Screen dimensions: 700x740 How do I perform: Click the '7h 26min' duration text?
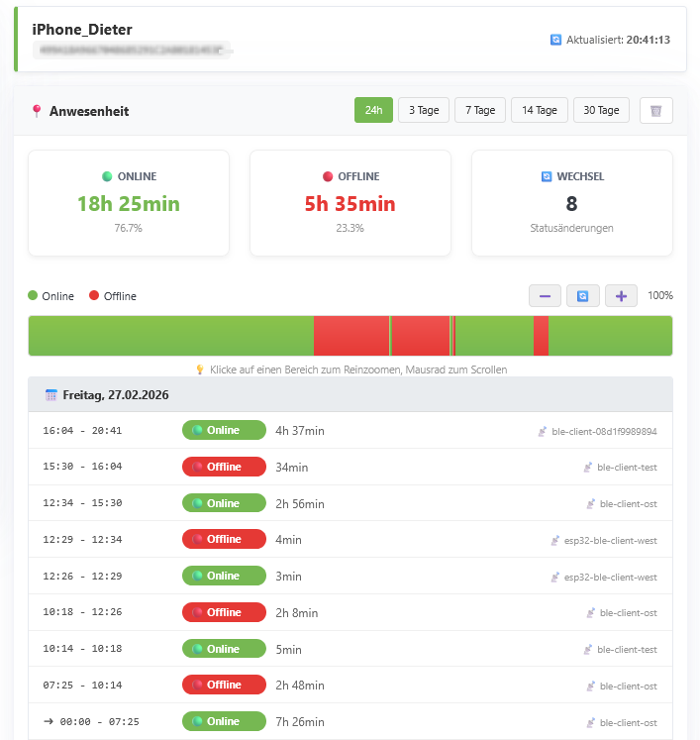[300, 722]
